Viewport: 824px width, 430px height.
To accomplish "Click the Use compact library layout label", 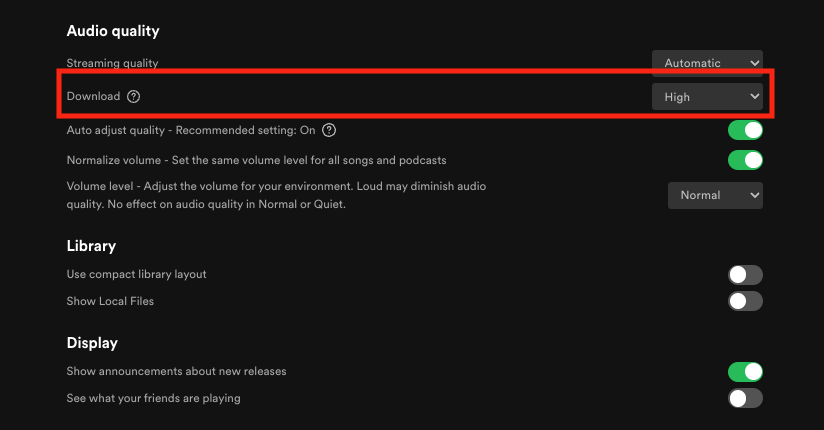I will click(x=137, y=274).
